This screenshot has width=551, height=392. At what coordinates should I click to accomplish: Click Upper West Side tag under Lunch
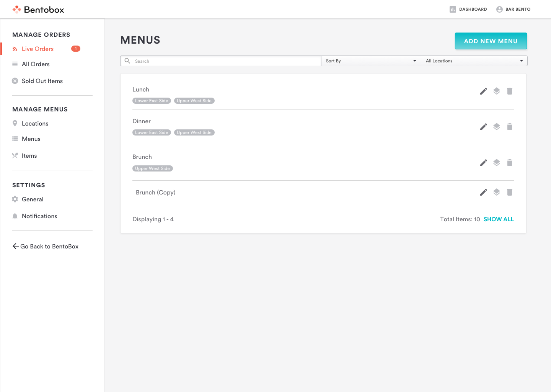pyautogui.click(x=194, y=101)
